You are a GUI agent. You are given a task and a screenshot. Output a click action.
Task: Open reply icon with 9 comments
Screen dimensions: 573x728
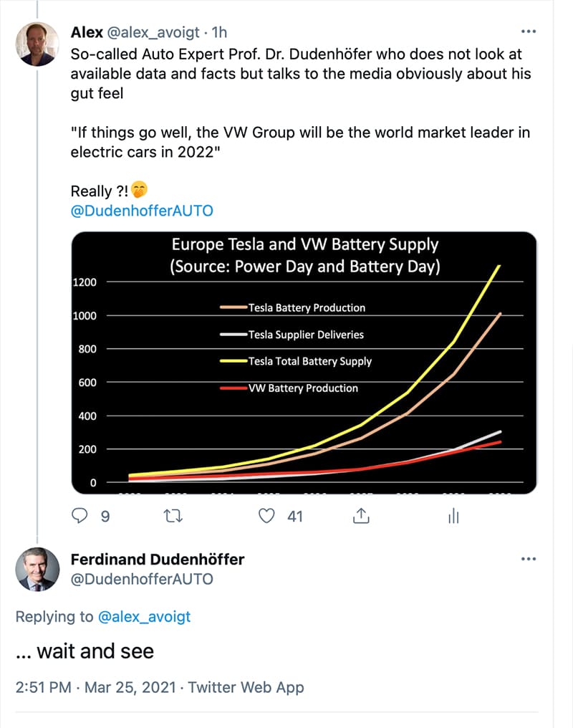coord(80,515)
